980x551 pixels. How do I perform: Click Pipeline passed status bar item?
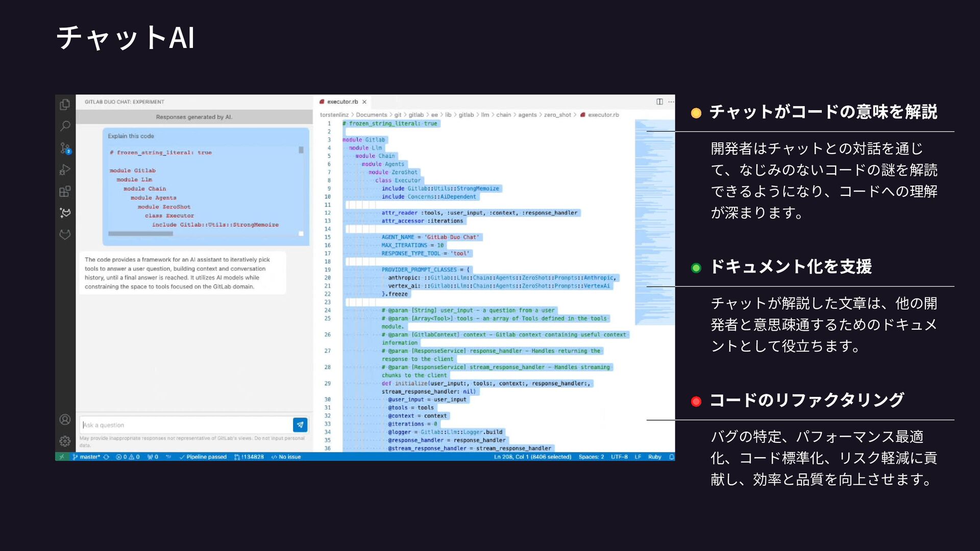tap(203, 457)
